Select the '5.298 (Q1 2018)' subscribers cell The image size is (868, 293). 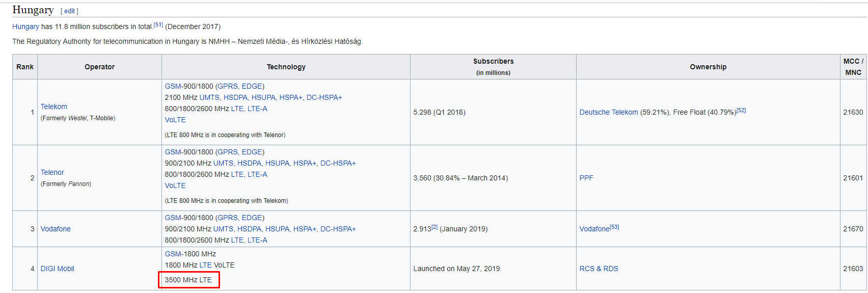494,112
